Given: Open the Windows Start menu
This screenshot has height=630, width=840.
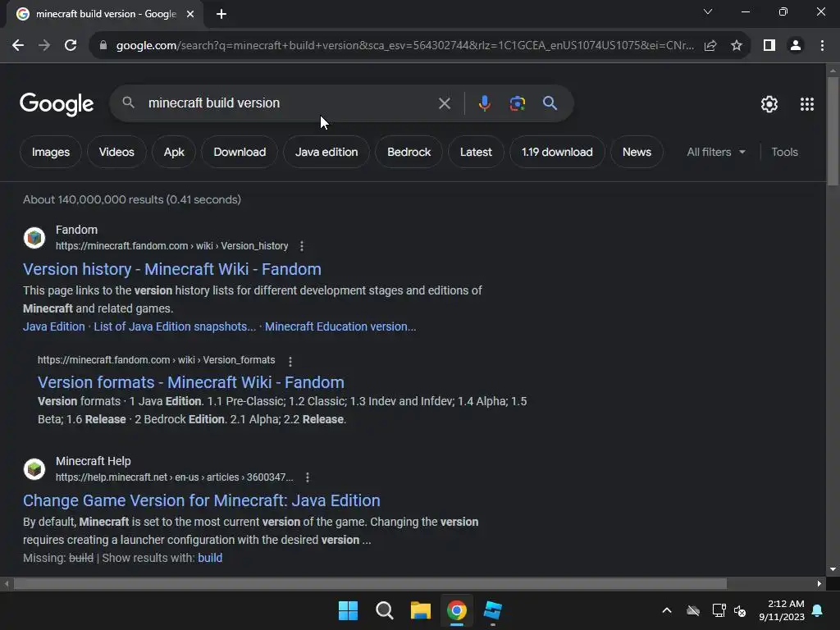Looking at the screenshot, I should (x=348, y=610).
